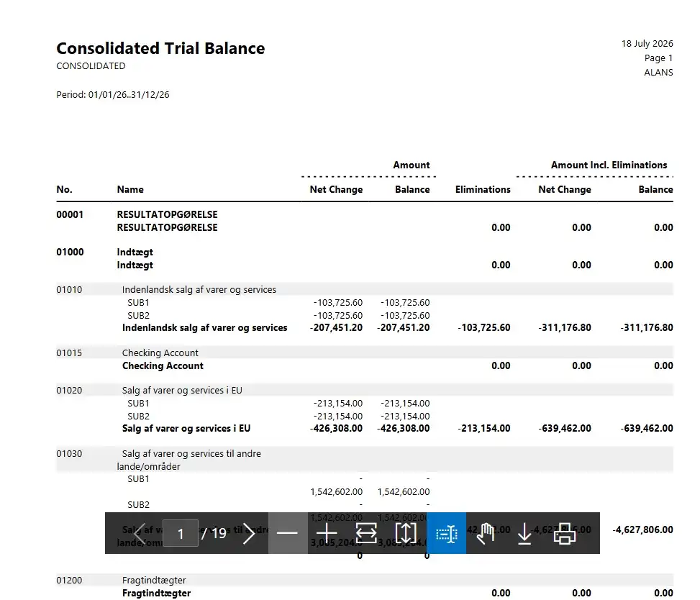This screenshot has width=700, height=600.
Task: Click elimination value -103,725.60
Action: point(484,327)
